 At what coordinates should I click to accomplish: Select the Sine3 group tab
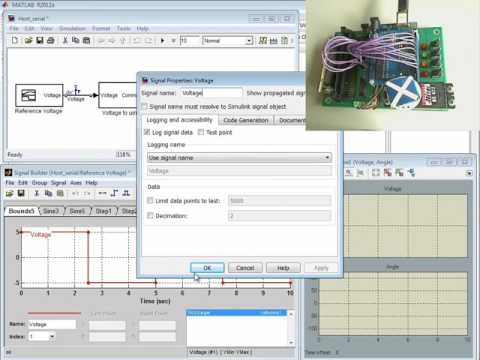(x=51, y=211)
